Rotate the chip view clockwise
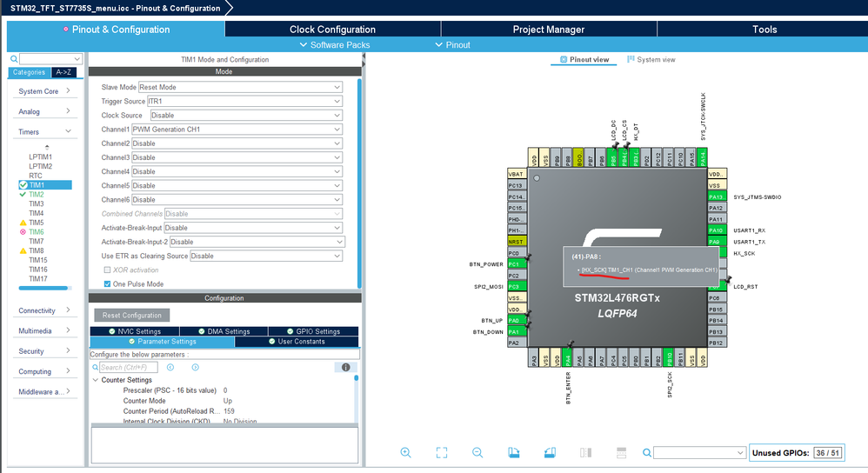This screenshot has width=868, height=473. pos(513,452)
